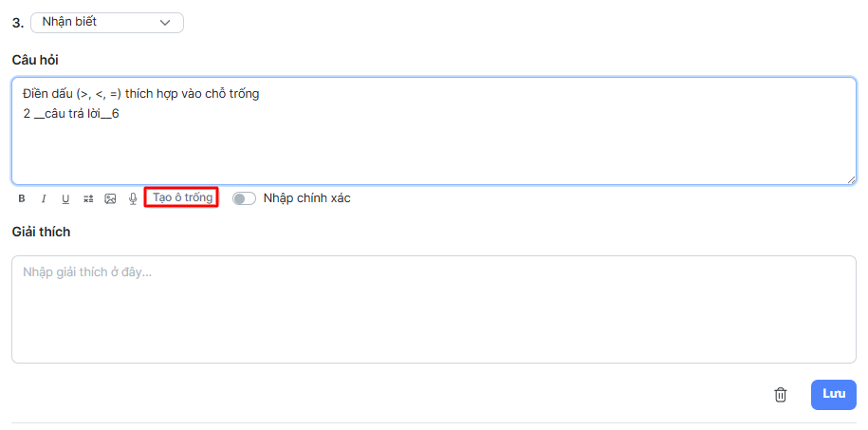Open the "Nhận biết" level dropdown
This screenshot has width=868, height=430.
[x=106, y=22]
